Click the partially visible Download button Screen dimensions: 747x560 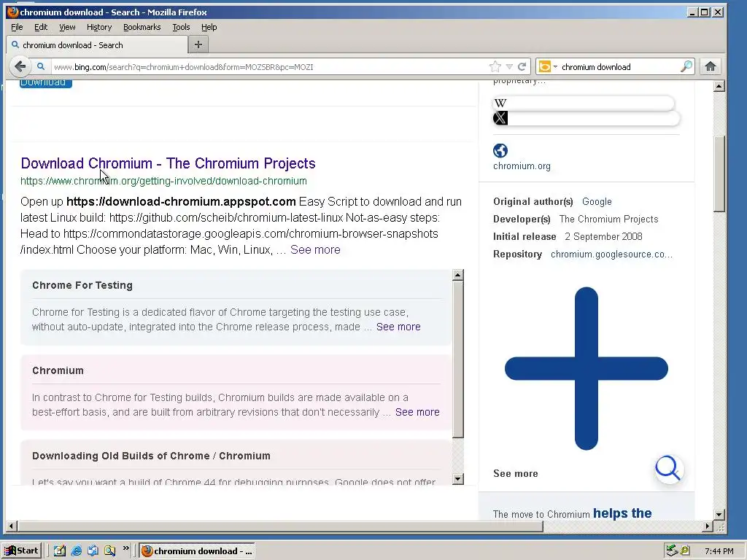[46, 84]
